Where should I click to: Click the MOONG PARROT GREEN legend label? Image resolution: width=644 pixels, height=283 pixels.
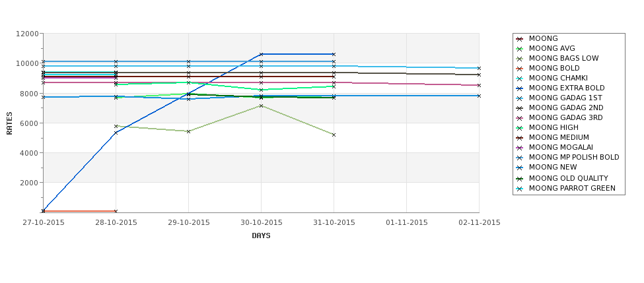click(572, 188)
